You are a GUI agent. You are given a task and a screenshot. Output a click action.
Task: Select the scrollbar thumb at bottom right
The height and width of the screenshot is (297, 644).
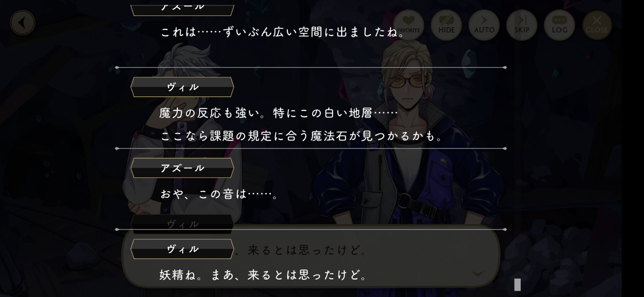click(517, 285)
